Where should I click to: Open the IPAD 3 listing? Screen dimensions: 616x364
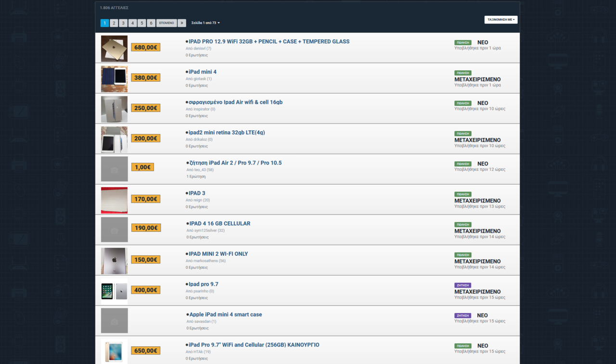click(x=197, y=193)
